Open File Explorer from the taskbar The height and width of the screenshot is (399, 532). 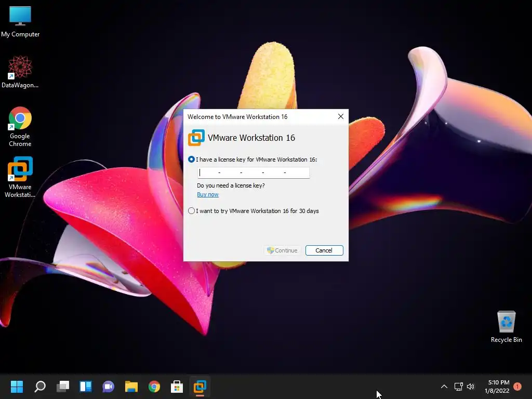tap(131, 387)
